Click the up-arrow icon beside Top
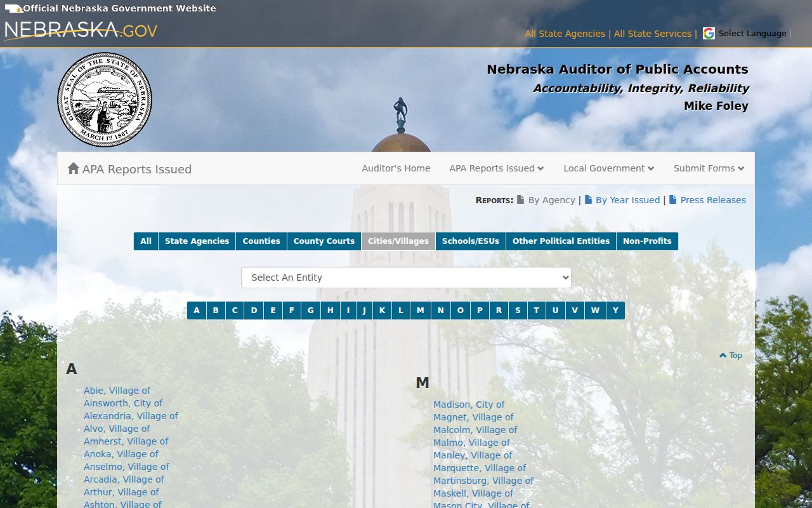Screen dimensions: 812x508 [723, 356]
